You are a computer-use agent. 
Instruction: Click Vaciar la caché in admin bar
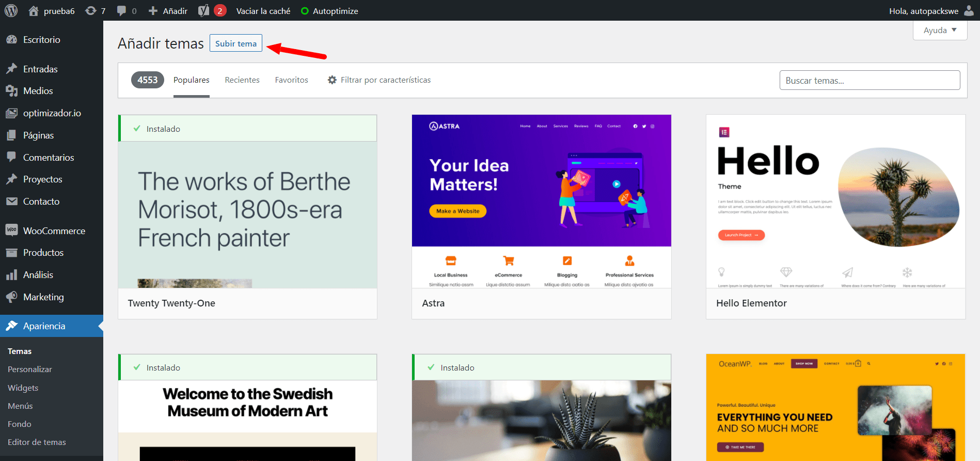pyautogui.click(x=263, y=11)
